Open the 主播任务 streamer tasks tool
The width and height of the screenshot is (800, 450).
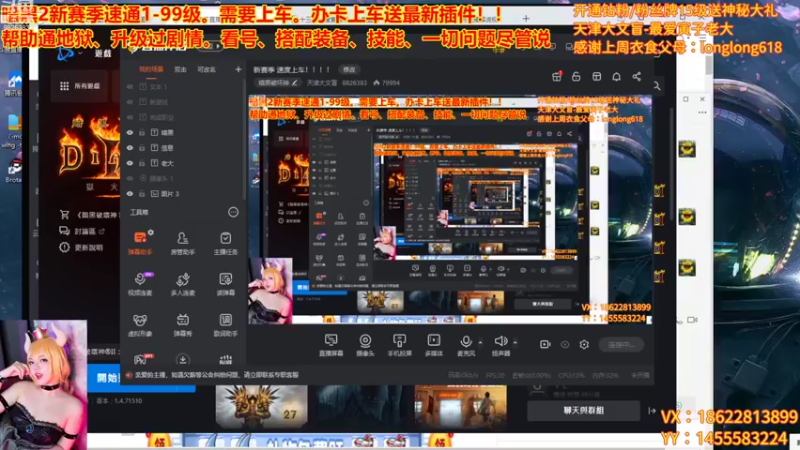(226, 243)
